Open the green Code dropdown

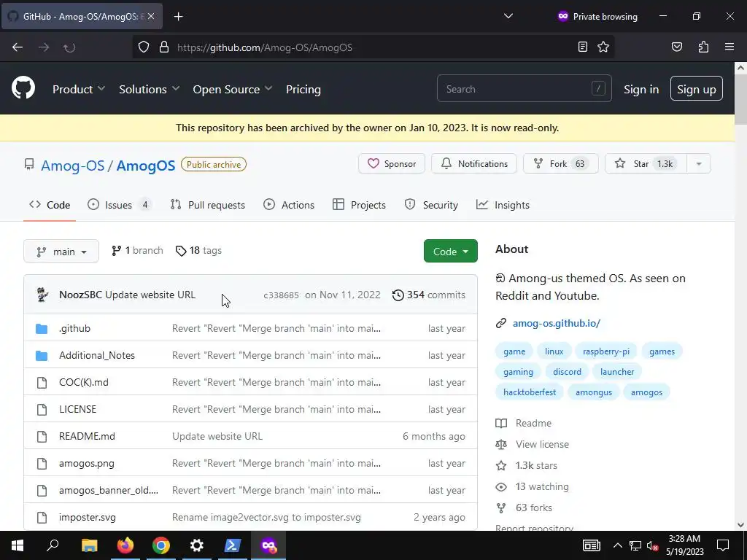tap(450, 251)
